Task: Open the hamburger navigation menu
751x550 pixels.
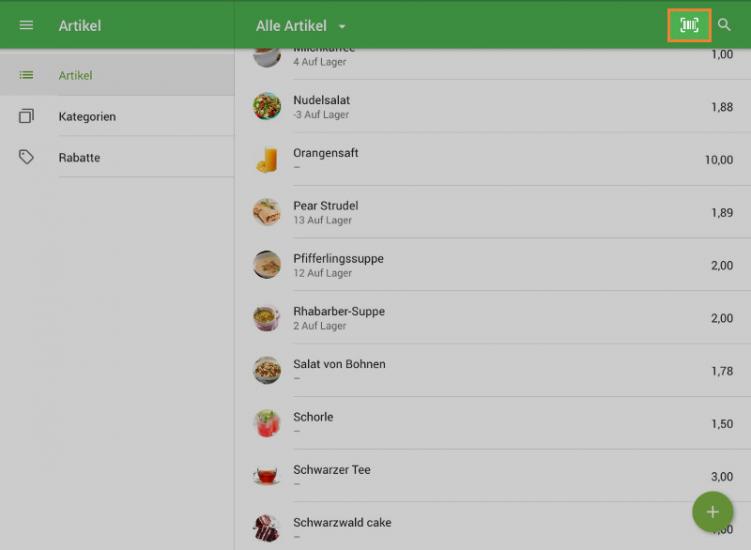Action: [x=26, y=25]
